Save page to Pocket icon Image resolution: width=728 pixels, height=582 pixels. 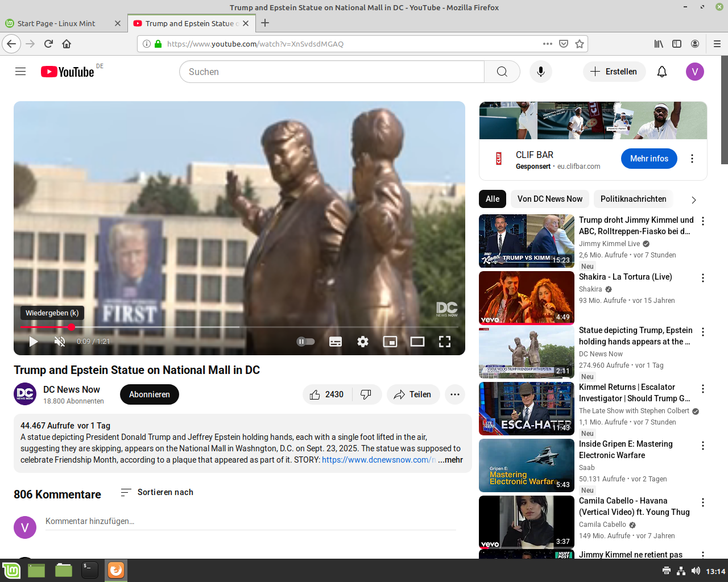coord(564,44)
